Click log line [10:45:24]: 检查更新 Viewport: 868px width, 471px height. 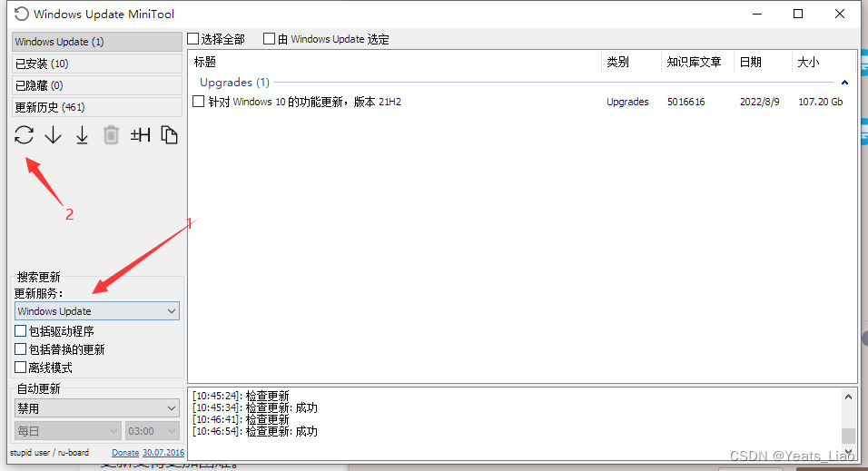coord(241,396)
